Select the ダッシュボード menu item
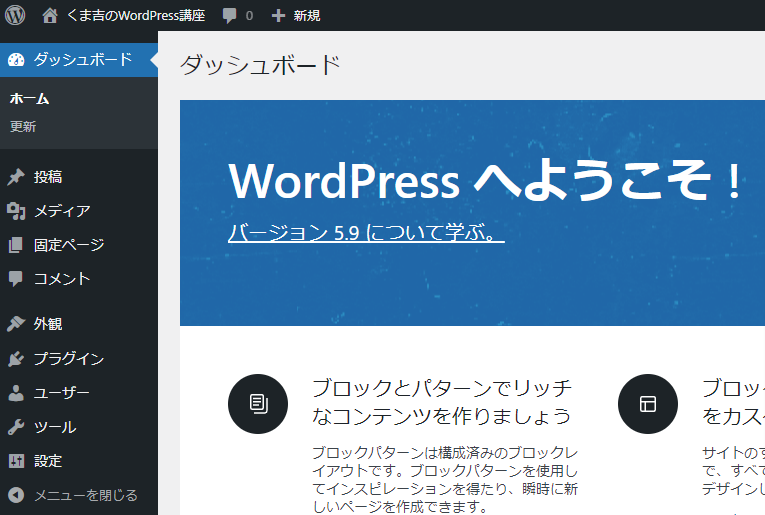765x515 pixels. pos(82,59)
